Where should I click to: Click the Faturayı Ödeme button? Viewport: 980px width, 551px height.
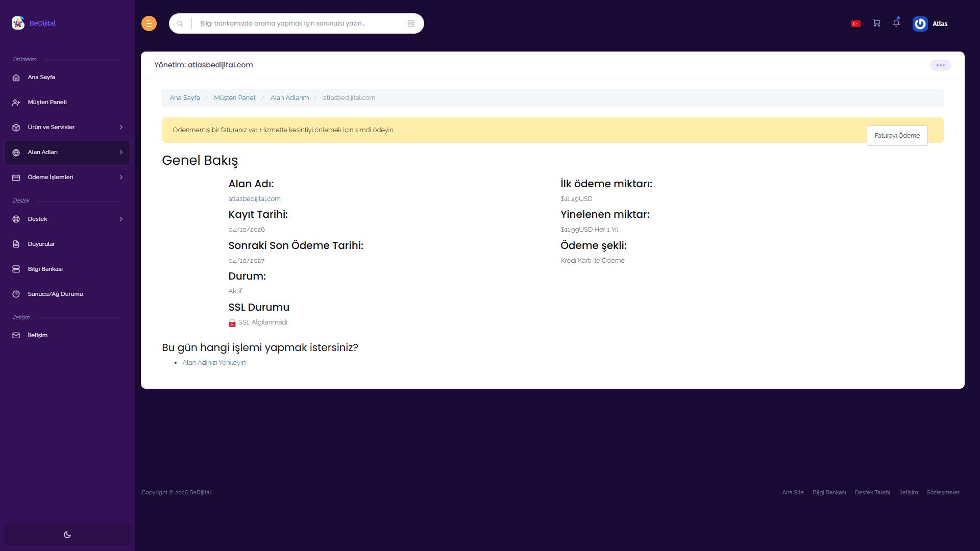coord(897,136)
